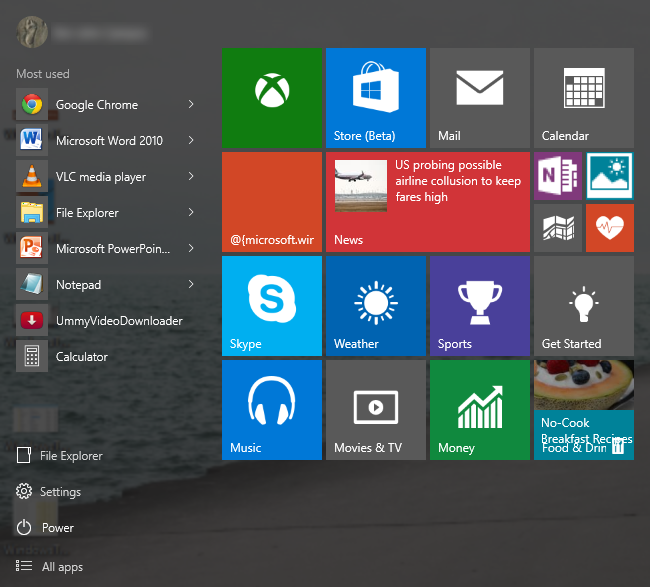This screenshot has width=650, height=587.
Task: Open the Calendar tile
Action: tap(584, 98)
